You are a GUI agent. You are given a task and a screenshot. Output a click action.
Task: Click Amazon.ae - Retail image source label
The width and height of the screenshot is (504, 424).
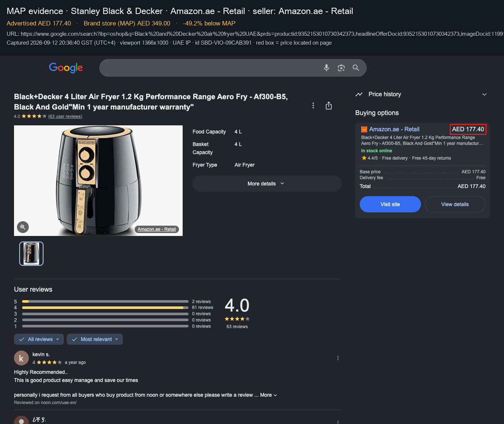pyautogui.click(x=157, y=229)
